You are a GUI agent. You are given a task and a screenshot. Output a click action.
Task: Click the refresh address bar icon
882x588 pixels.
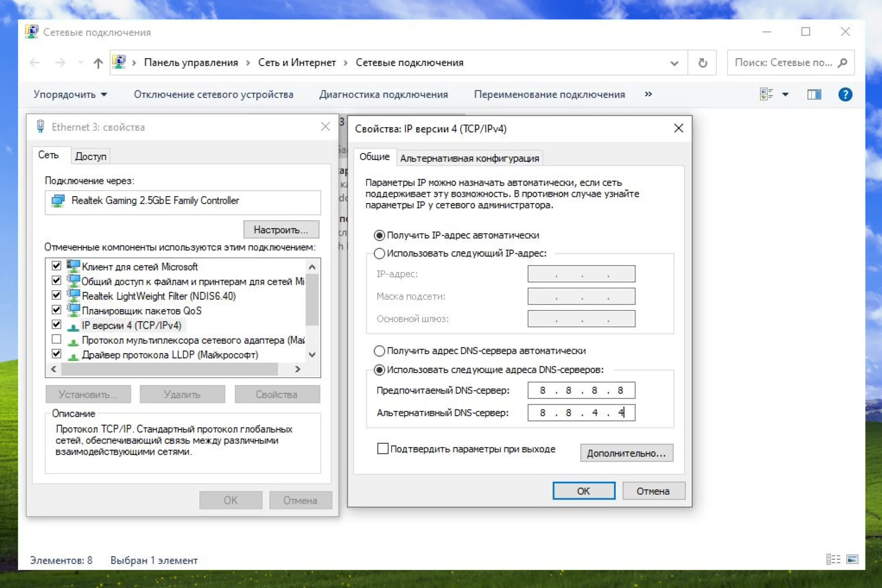click(x=702, y=63)
